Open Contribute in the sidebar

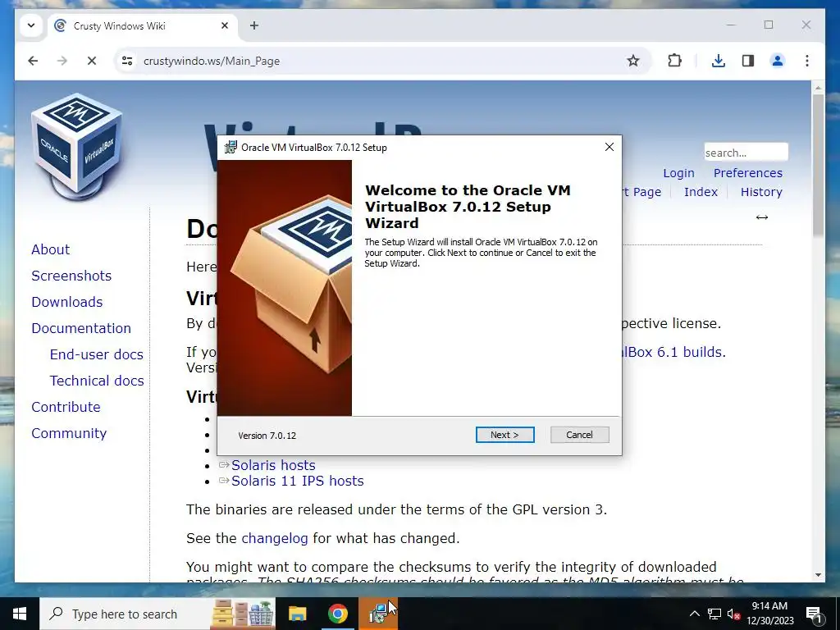(x=66, y=407)
